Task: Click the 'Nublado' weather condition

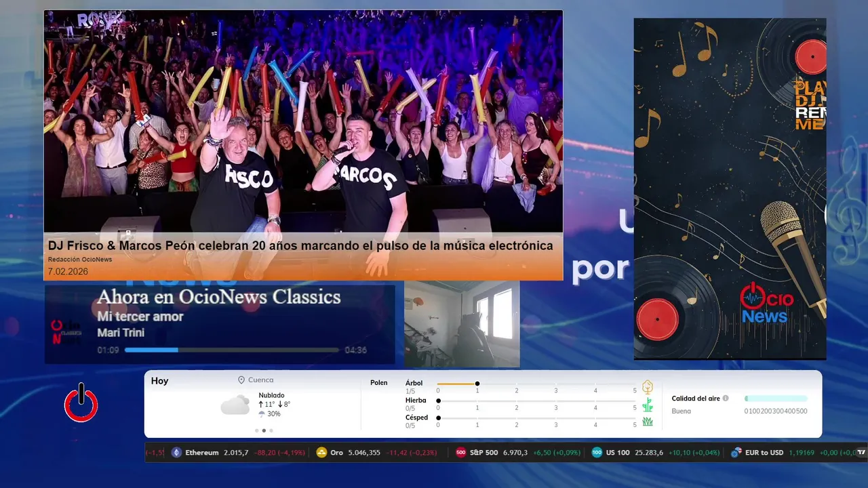Action: (271, 395)
